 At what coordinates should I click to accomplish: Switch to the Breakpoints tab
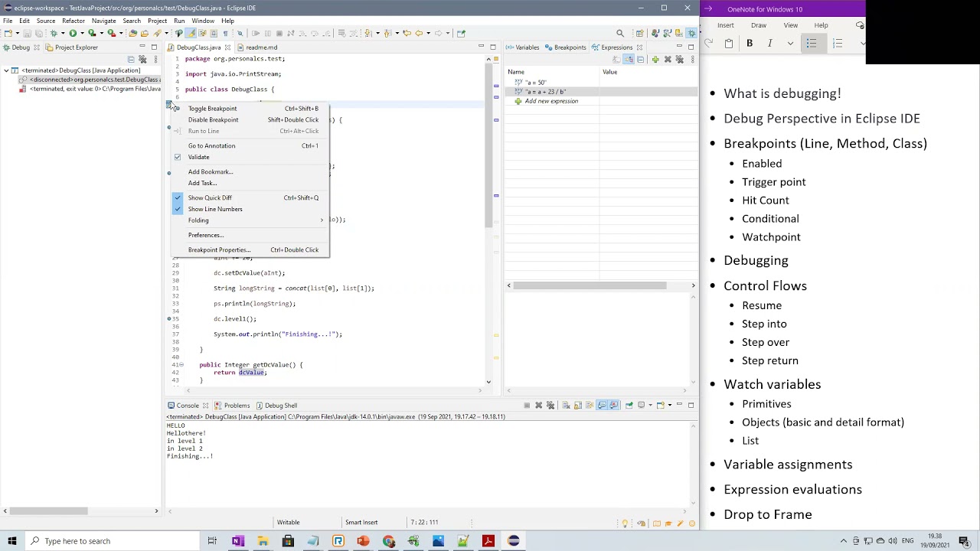565,47
